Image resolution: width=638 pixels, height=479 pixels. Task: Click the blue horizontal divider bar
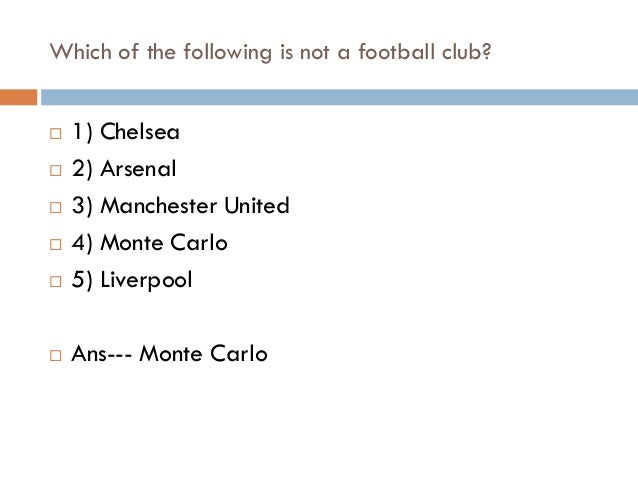tap(339, 97)
